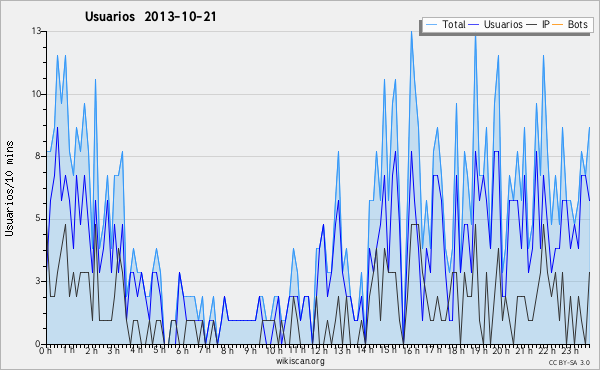The image size is (600, 370).
Task: Click the 'Usuarios 2013-10-21' chart title
Action: click(x=151, y=17)
